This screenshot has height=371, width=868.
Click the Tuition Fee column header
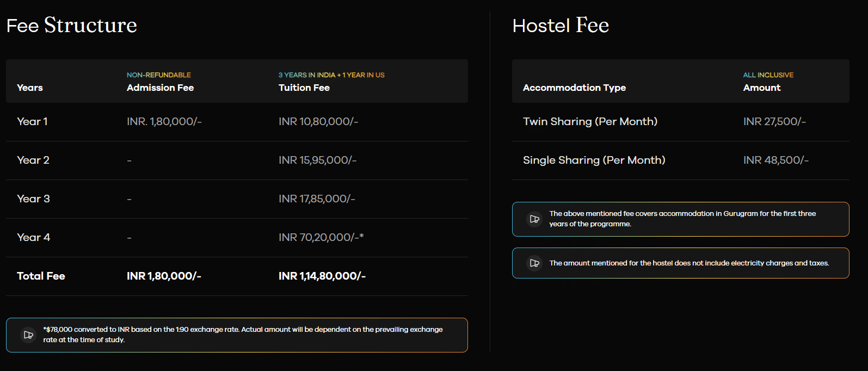(304, 88)
